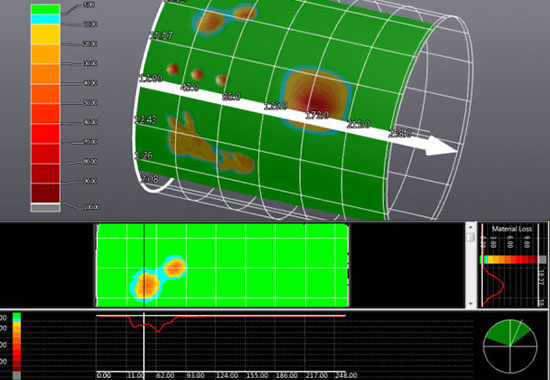The image size is (550, 380).
Task: Click the circular pipe orientation indicator
Action: (x=510, y=347)
